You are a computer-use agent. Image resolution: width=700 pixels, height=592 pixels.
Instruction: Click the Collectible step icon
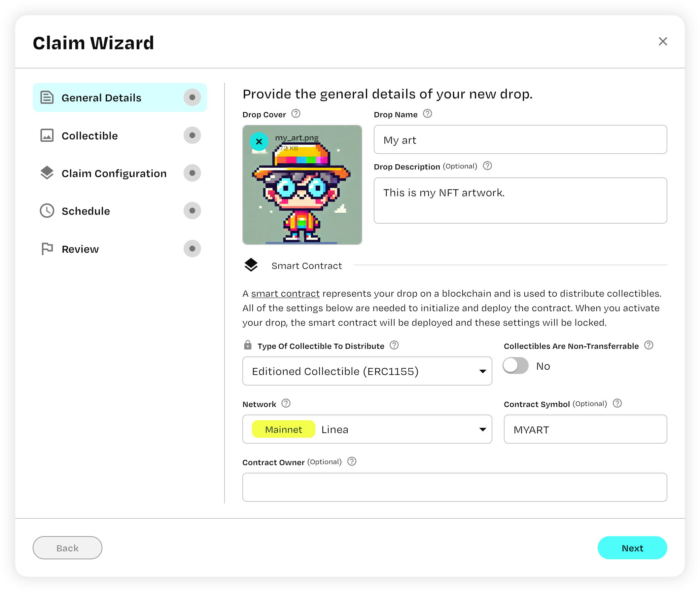tap(47, 136)
